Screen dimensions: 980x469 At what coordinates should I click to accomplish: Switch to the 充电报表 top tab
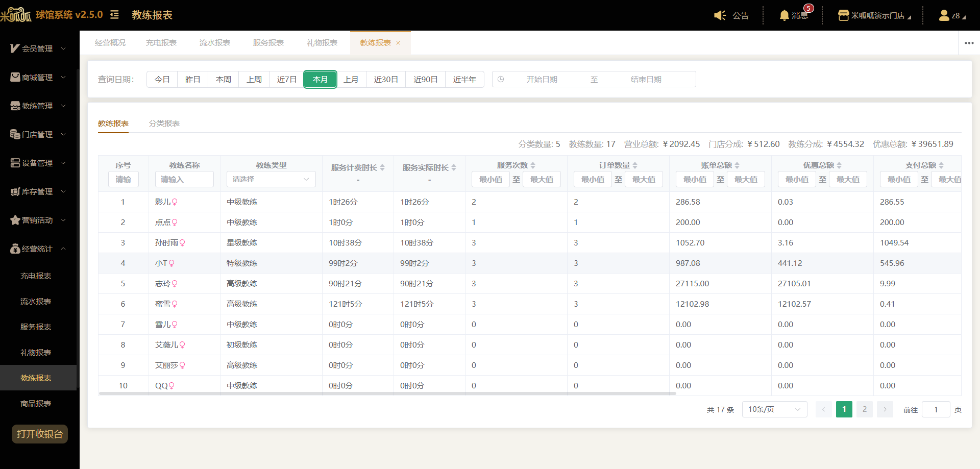pyautogui.click(x=161, y=43)
